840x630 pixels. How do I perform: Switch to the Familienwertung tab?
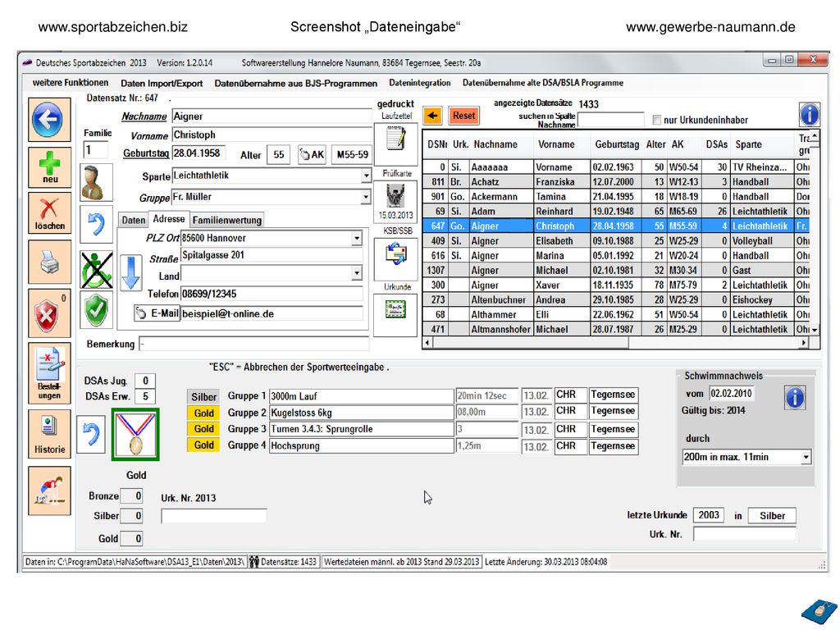pyautogui.click(x=226, y=220)
